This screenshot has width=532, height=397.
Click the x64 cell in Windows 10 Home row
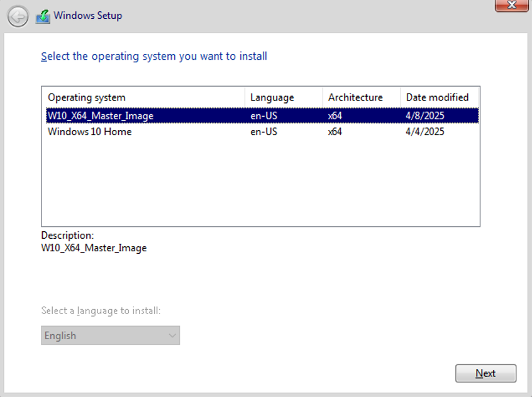[x=335, y=132]
